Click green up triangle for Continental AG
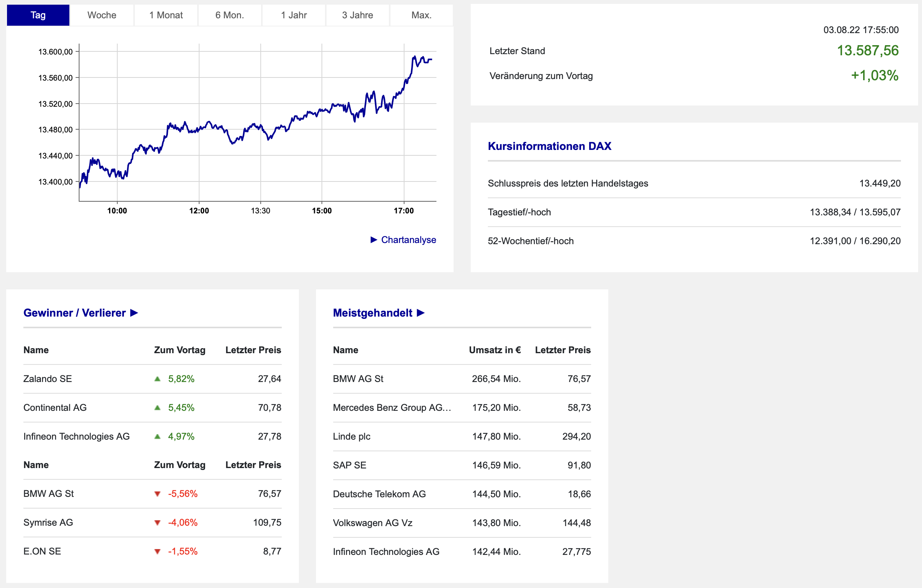The image size is (922, 588). coord(157,408)
